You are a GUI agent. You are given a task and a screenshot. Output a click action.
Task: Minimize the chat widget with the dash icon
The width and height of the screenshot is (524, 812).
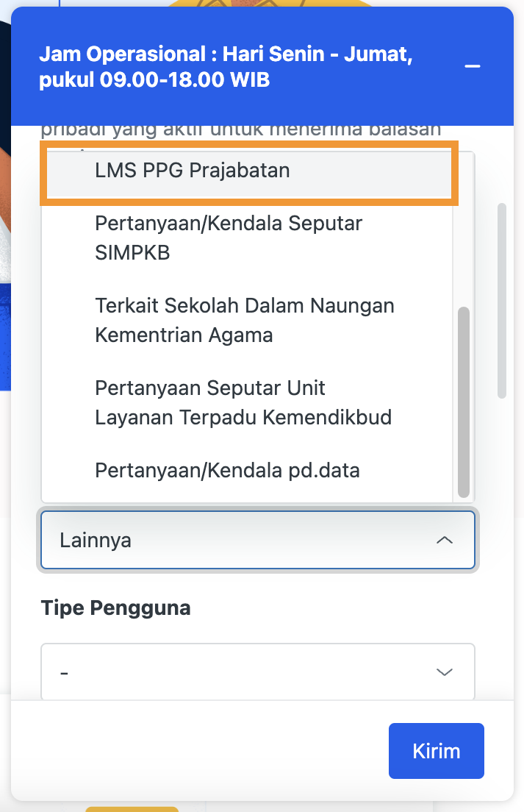click(x=473, y=66)
